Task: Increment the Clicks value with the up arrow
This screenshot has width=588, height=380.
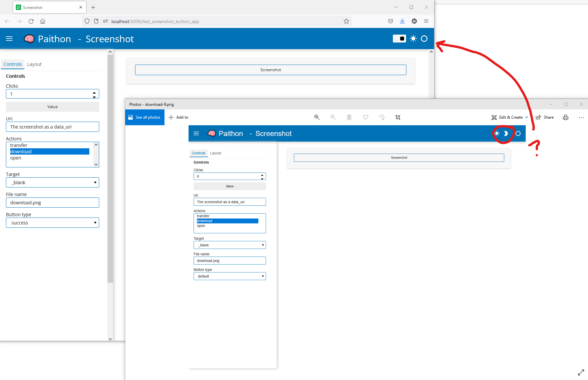Action: [95, 92]
